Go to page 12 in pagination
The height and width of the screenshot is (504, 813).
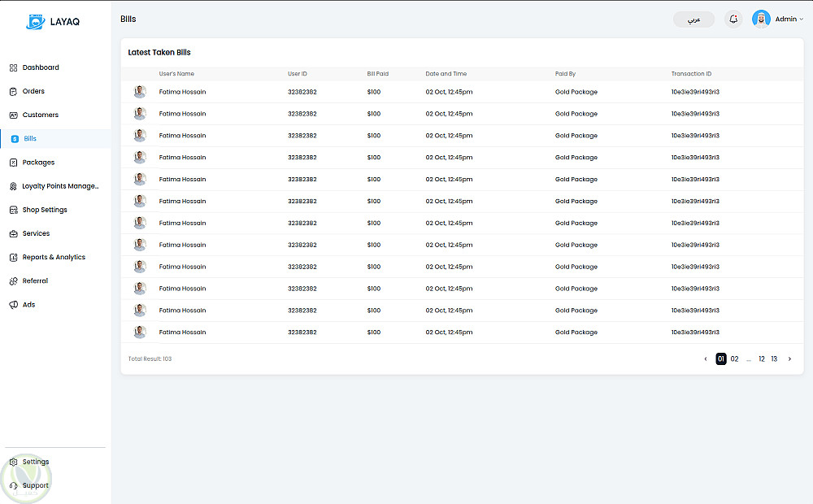click(762, 358)
